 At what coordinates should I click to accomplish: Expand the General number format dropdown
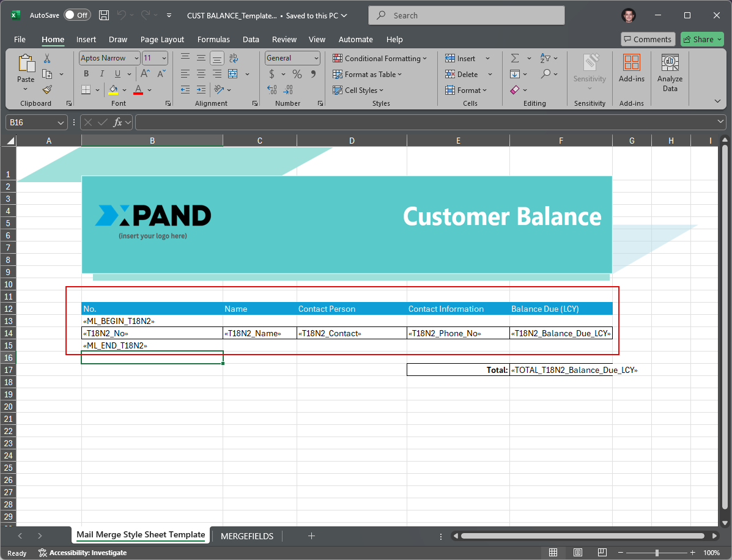click(x=316, y=58)
